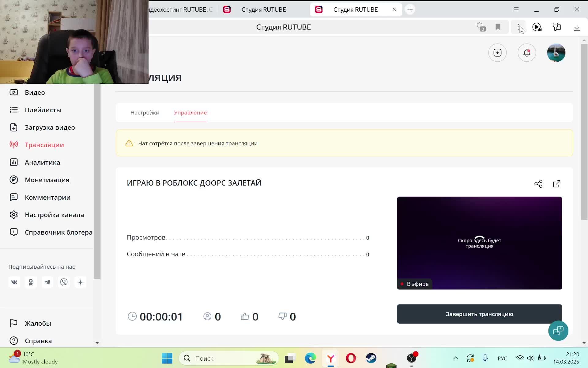The width and height of the screenshot is (588, 368).
Task: Open the Odnoklassniki social link
Action: point(31,282)
